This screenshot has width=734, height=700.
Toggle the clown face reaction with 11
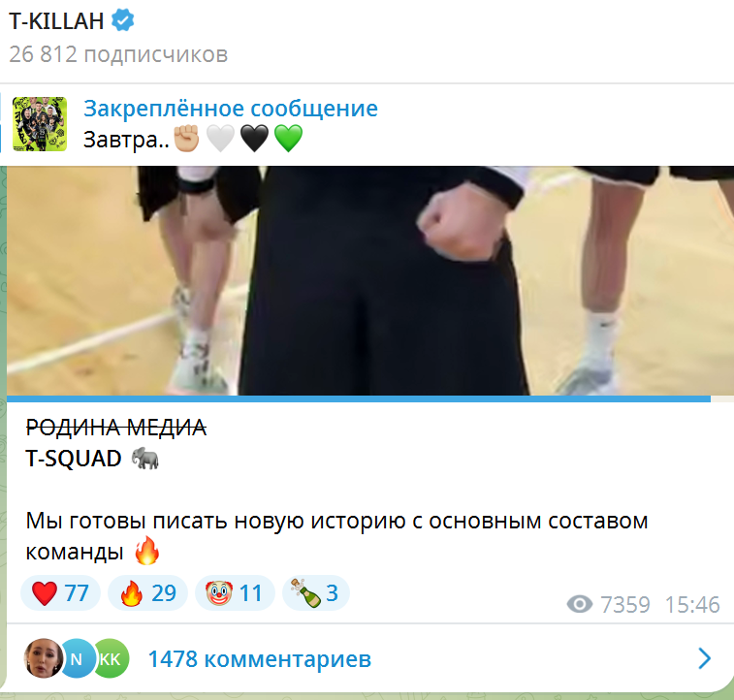pos(235,592)
